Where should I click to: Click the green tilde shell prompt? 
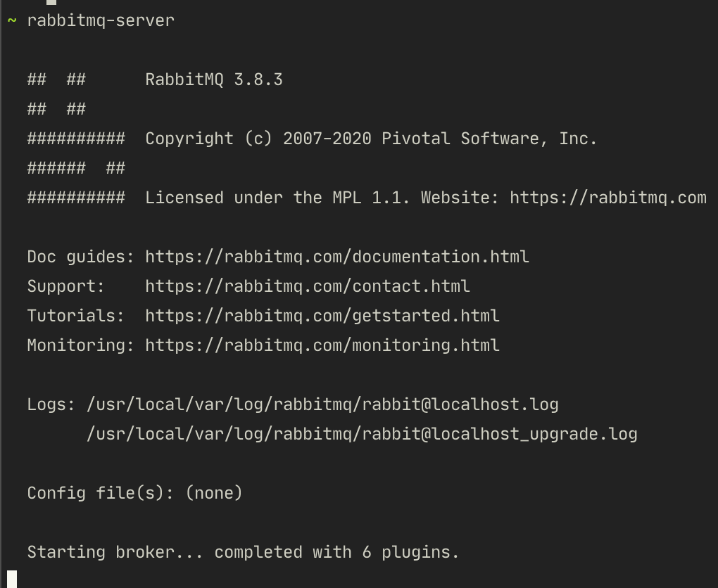(12, 20)
